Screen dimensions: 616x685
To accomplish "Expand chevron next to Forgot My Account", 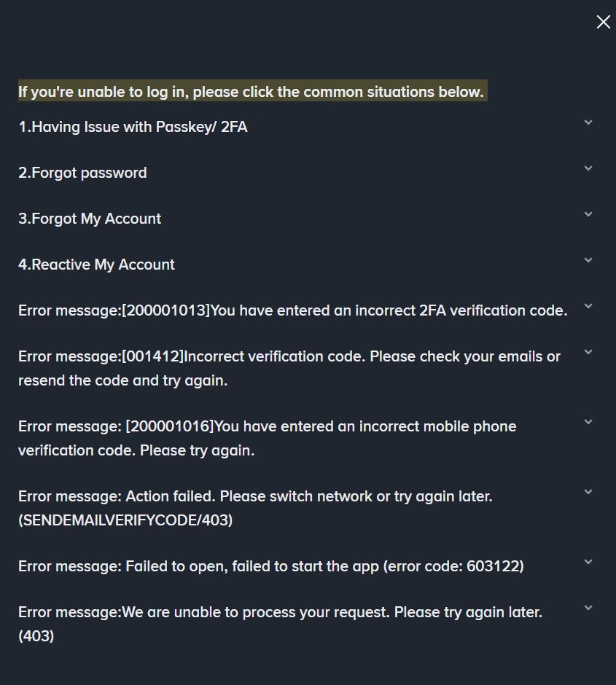I will click(x=588, y=214).
